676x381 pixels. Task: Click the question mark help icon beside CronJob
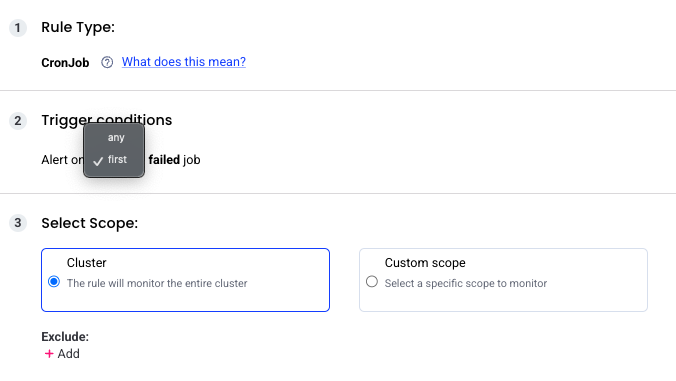[107, 62]
